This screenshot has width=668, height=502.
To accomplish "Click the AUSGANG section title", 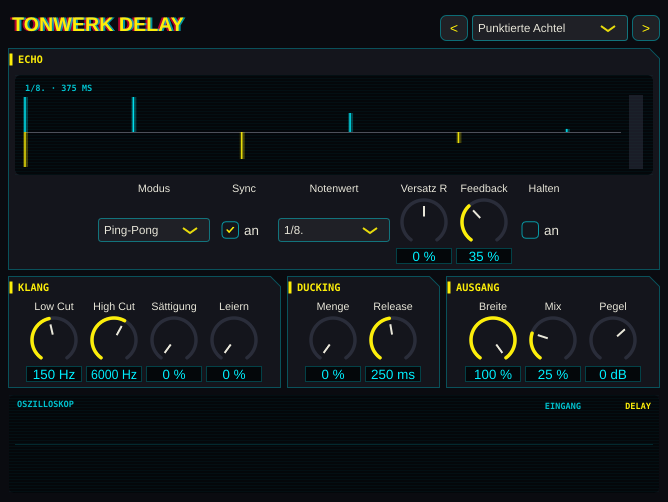I will pos(478,288).
